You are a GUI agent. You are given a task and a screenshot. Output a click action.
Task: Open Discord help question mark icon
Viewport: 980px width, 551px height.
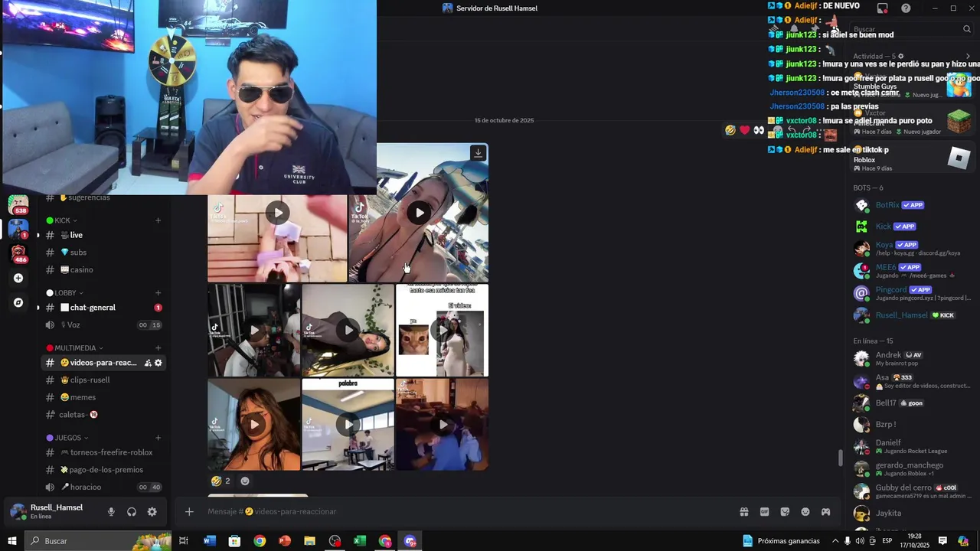tap(906, 8)
